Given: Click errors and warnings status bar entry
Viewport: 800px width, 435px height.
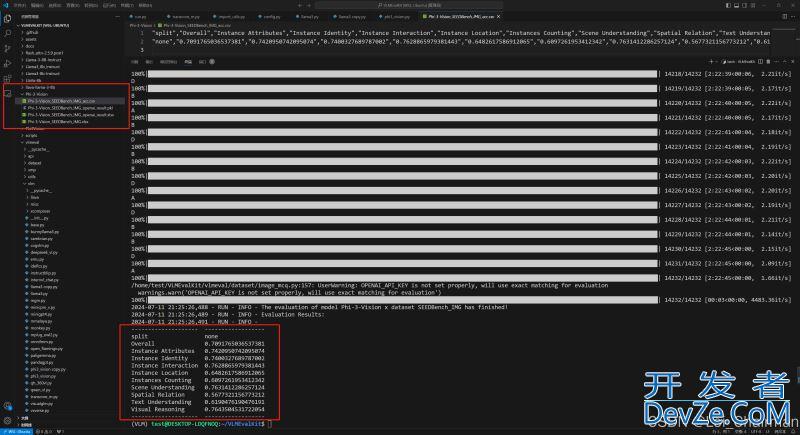Looking at the screenshot, I should [x=43, y=431].
